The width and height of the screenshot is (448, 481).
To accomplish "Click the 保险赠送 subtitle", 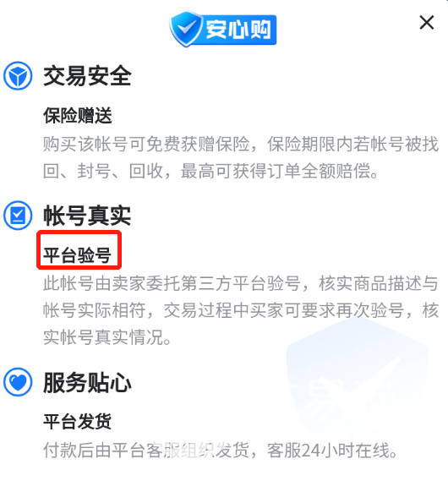I will [x=77, y=116].
